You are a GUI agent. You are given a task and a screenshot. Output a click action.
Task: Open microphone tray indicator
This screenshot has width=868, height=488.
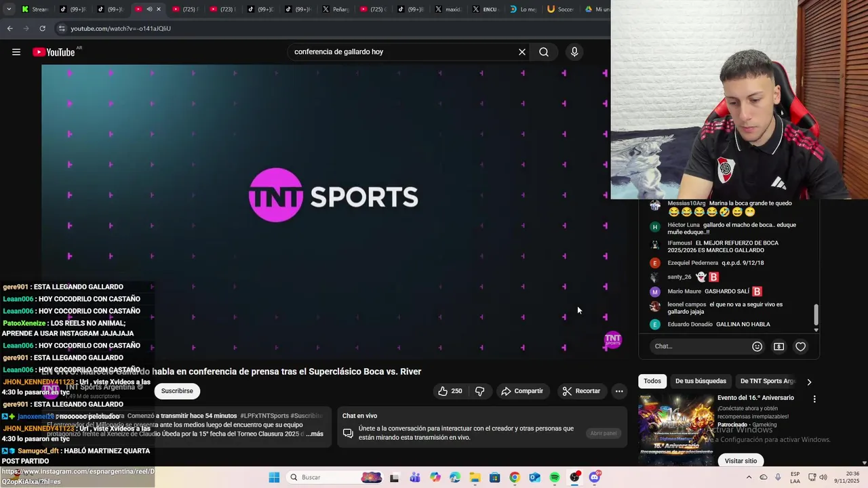coord(778,477)
